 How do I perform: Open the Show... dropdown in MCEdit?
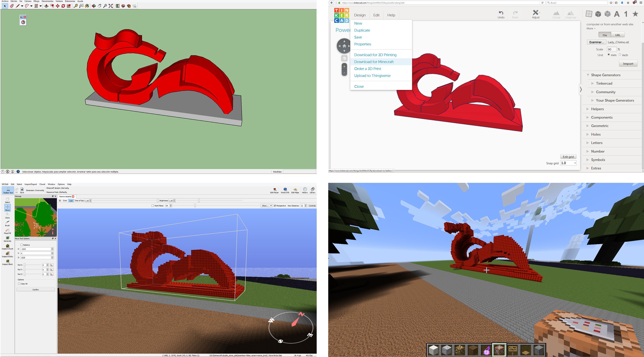point(267,206)
